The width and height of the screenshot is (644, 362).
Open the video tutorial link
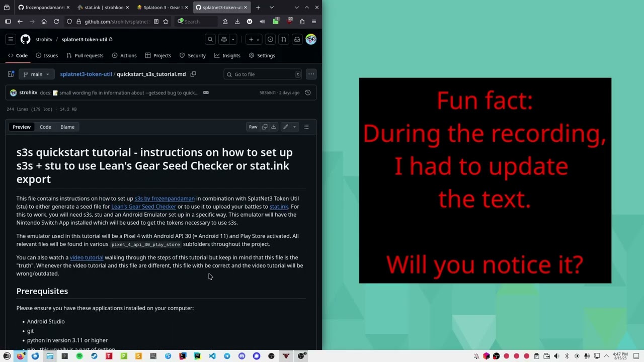(87, 257)
